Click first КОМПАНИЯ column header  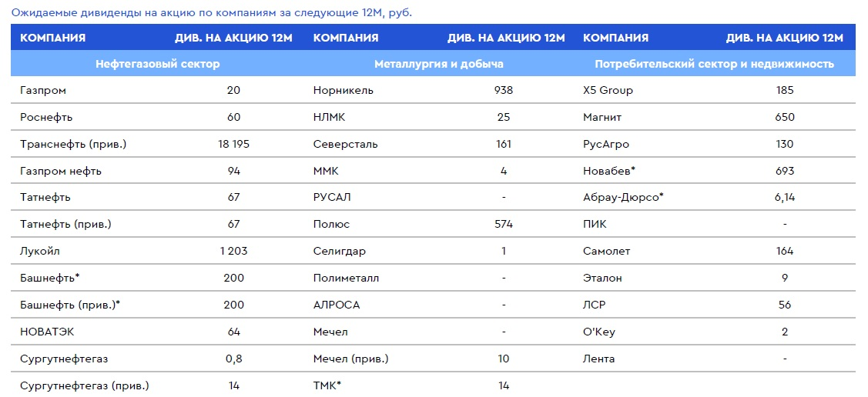(x=52, y=38)
